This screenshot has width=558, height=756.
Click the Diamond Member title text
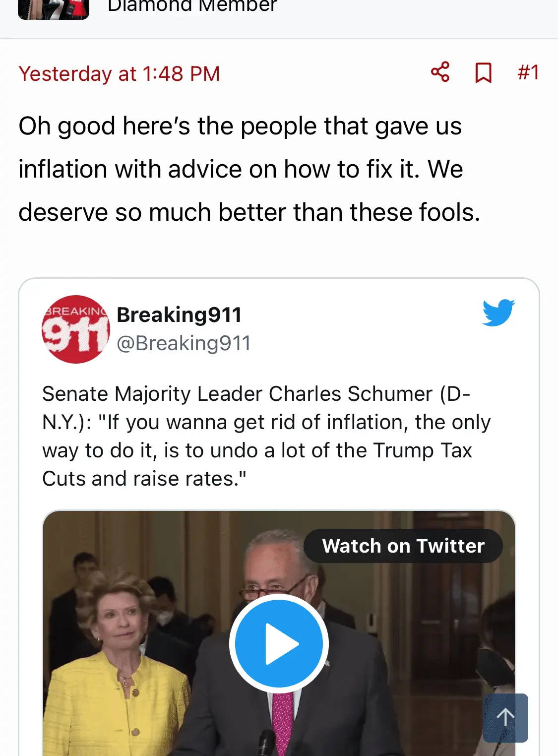coord(192,6)
